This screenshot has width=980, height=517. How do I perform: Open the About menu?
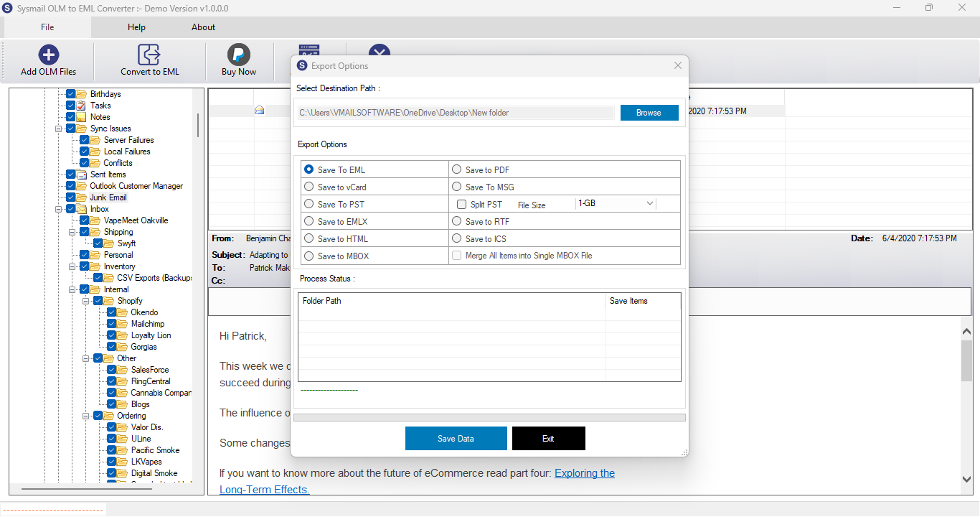point(203,27)
